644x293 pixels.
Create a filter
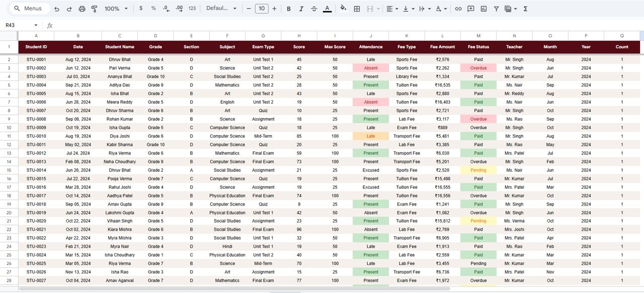coord(496,9)
